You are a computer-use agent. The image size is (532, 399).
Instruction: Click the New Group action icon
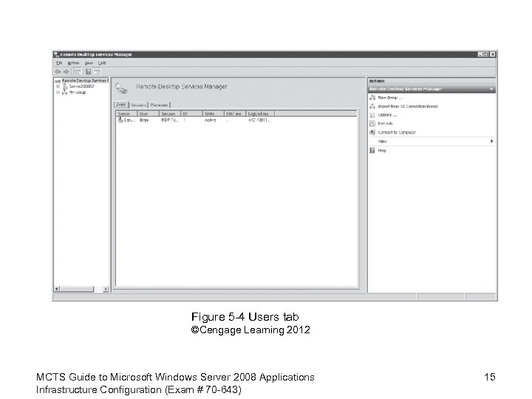point(372,98)
